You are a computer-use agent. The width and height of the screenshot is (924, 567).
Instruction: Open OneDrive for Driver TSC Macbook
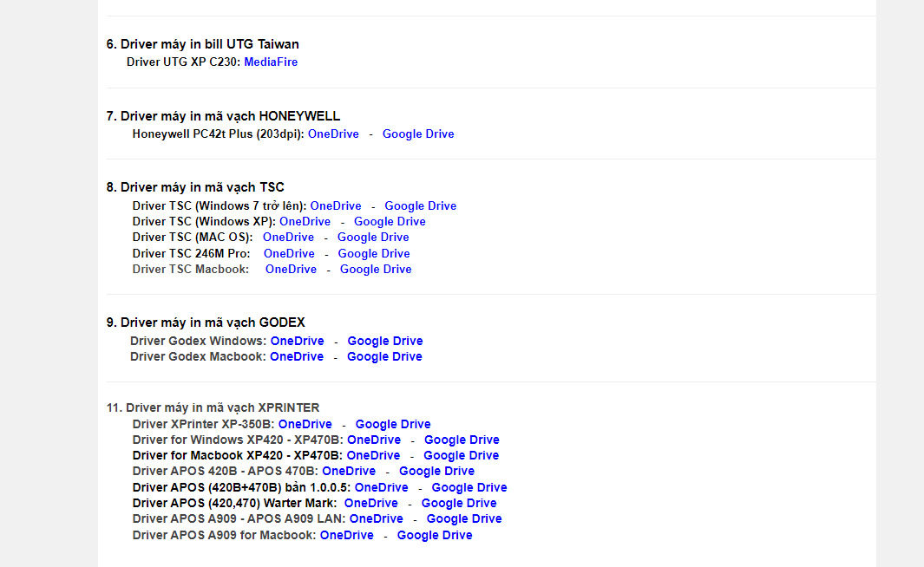coord(291,269)
